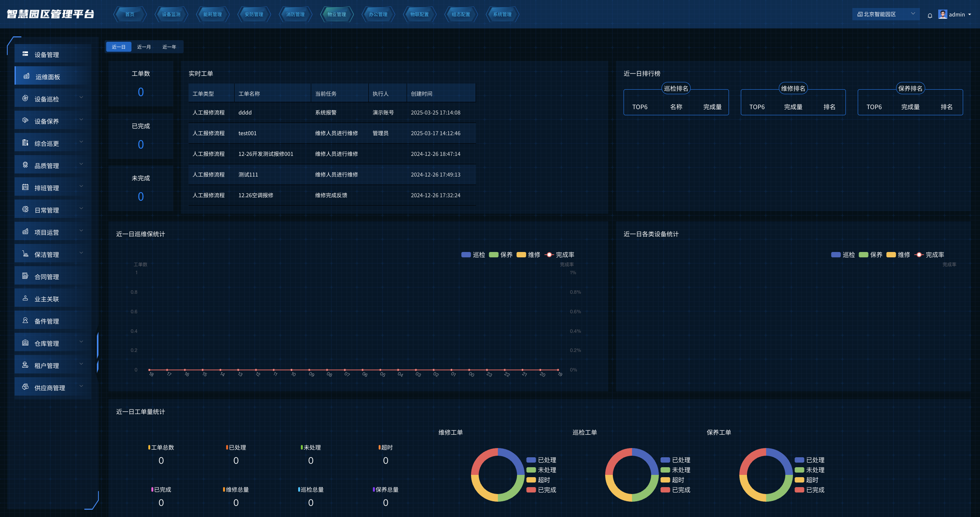This screenshot has height=517, width=980.
Task: Click the 合同管理 document icon
Action: [x=25, y=276]
